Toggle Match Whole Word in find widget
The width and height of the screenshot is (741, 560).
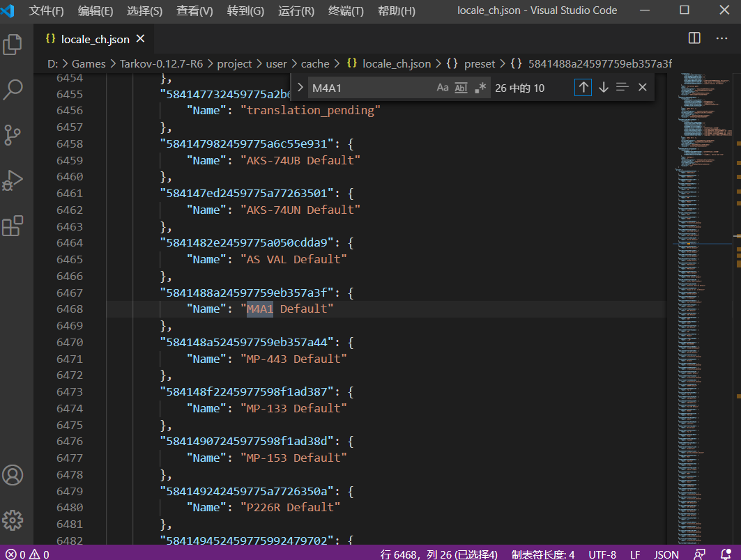[x=461, y=88]
